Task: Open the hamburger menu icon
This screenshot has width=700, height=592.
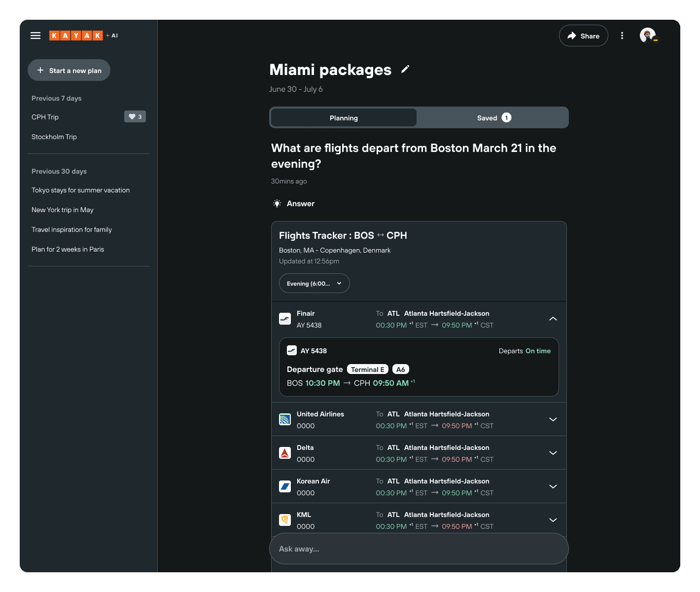Action: [x=35, y=36]
